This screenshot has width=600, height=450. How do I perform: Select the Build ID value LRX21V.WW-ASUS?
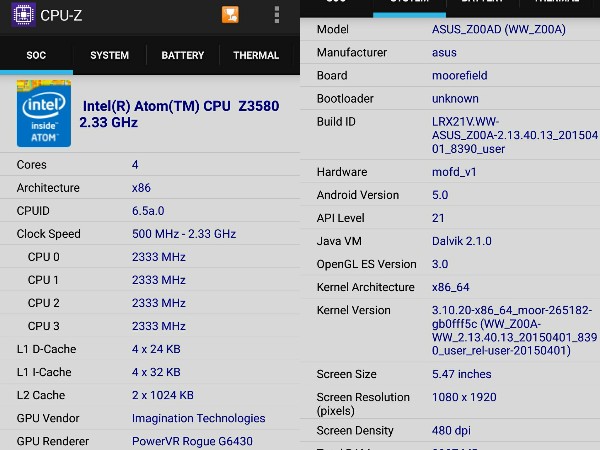515,135
